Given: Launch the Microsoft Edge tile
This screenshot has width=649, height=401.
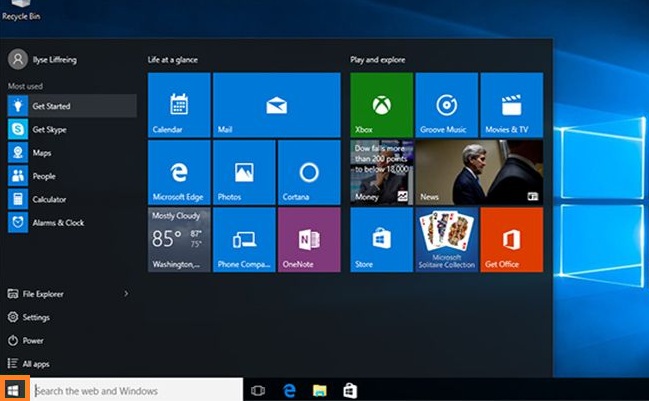Looking at the screenshot, I should tap(179, 172).
